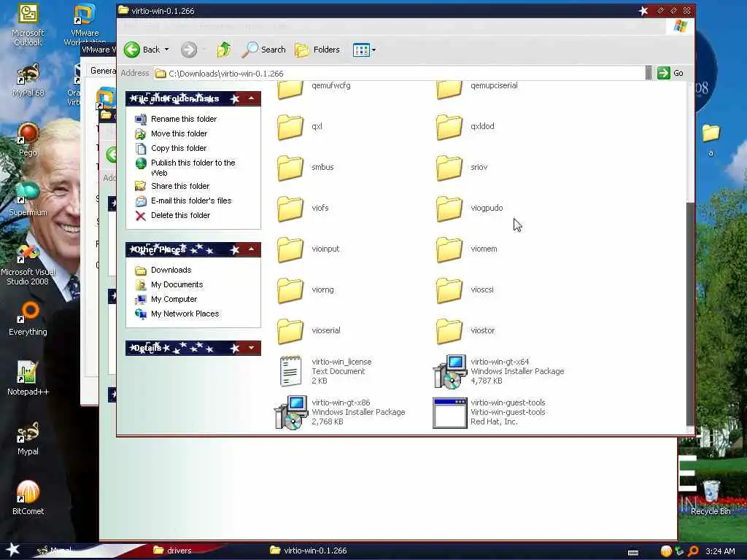The width and height of the screenshot is (747, 560).
Task: Toggle the Folders pane button
Action: [x=317, y=50]
